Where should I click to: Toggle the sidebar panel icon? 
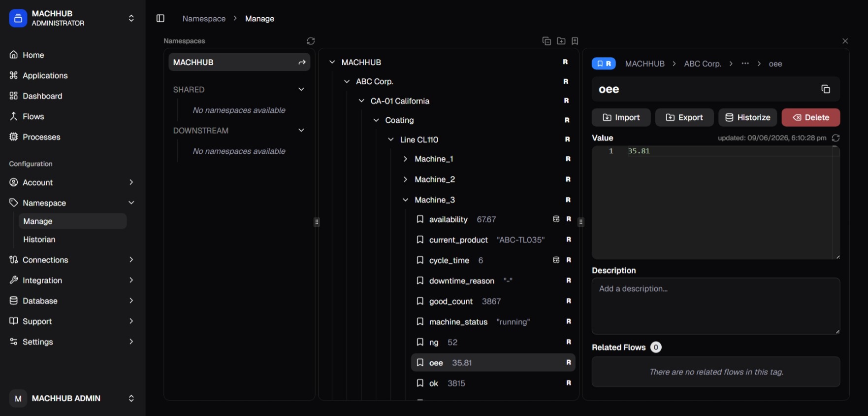pyautogui.click(x=161, y=18)
